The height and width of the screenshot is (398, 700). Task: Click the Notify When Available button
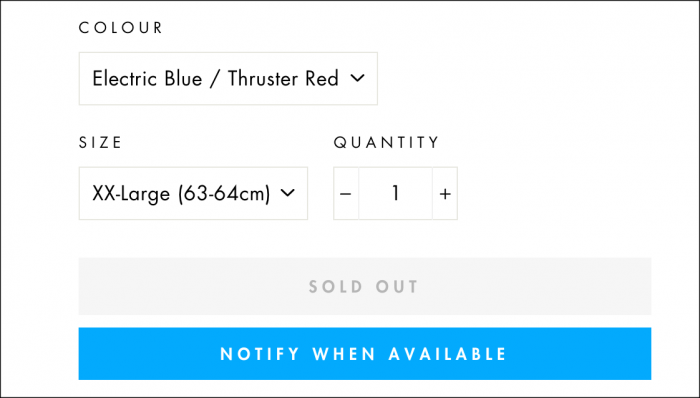[365, 354]
